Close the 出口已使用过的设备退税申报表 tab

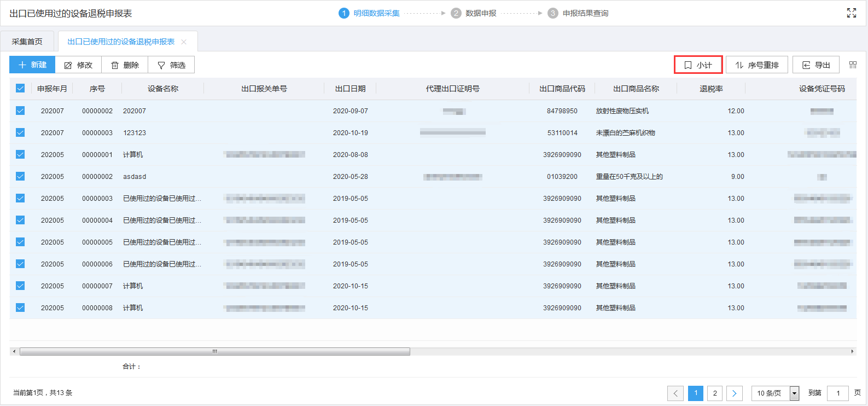[184, 42]
